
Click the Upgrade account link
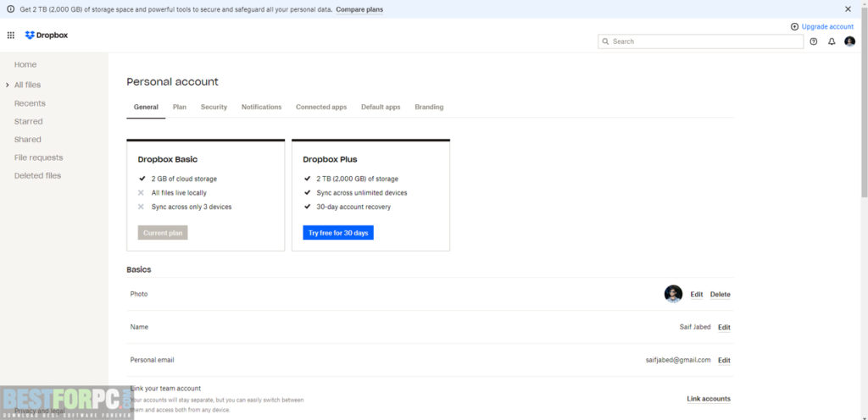coord(827,26)
